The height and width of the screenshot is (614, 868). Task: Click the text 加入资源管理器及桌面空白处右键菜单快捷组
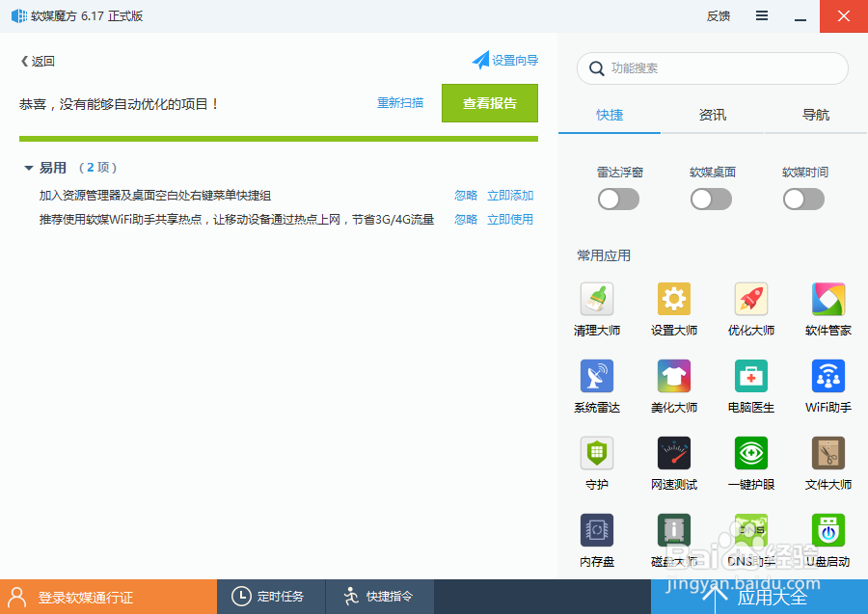tap(155, 196)
